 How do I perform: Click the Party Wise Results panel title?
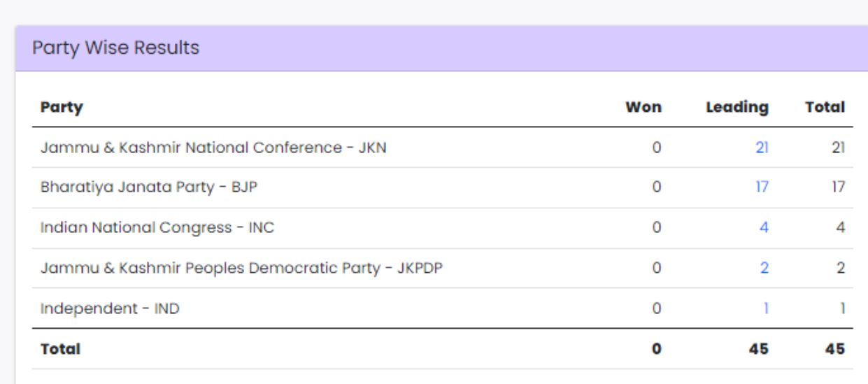115,48
